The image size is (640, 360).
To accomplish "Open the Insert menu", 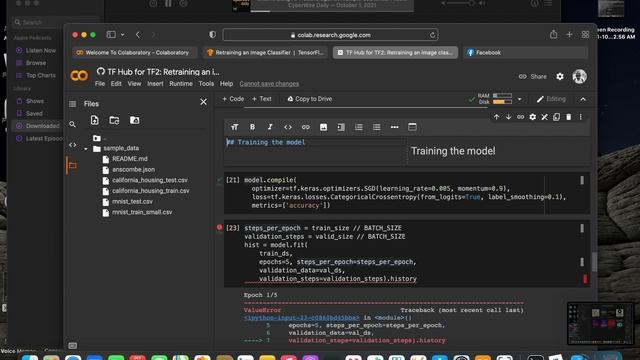I will tap(155, 84).
